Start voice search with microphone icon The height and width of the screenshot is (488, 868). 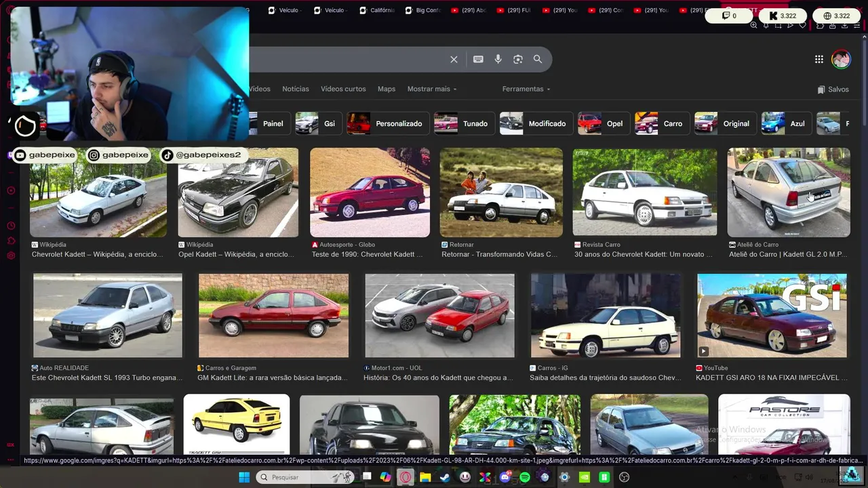click(x=498, y=60)
